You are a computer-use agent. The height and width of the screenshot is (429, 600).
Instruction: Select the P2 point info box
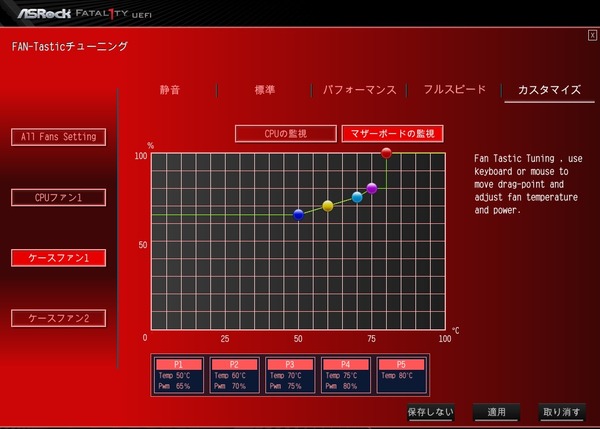(x=234, y=375)
